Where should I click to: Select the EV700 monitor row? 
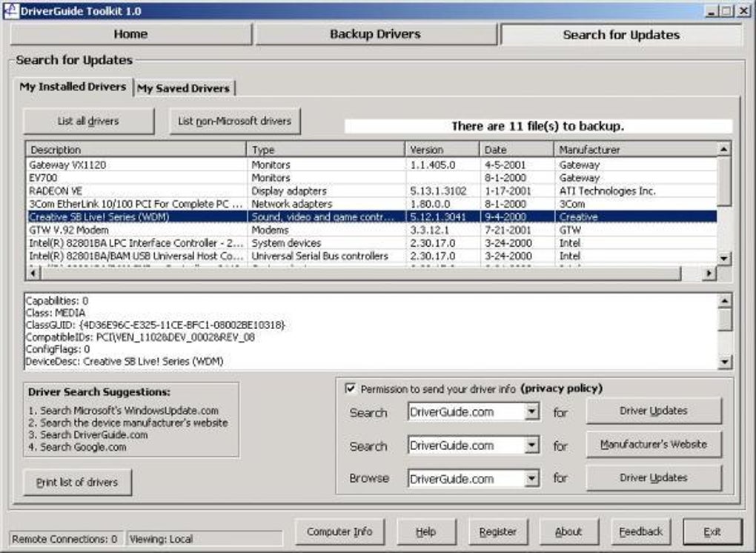coord(372,178)
